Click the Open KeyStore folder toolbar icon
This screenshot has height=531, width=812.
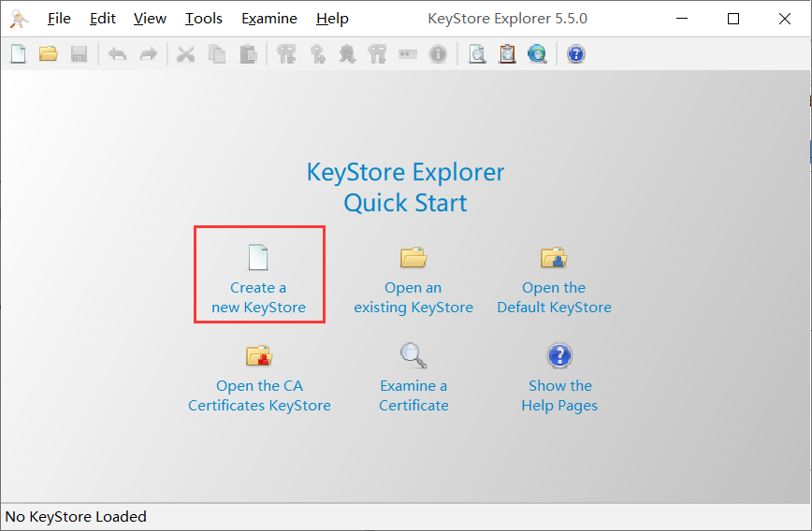click(49, 54)
